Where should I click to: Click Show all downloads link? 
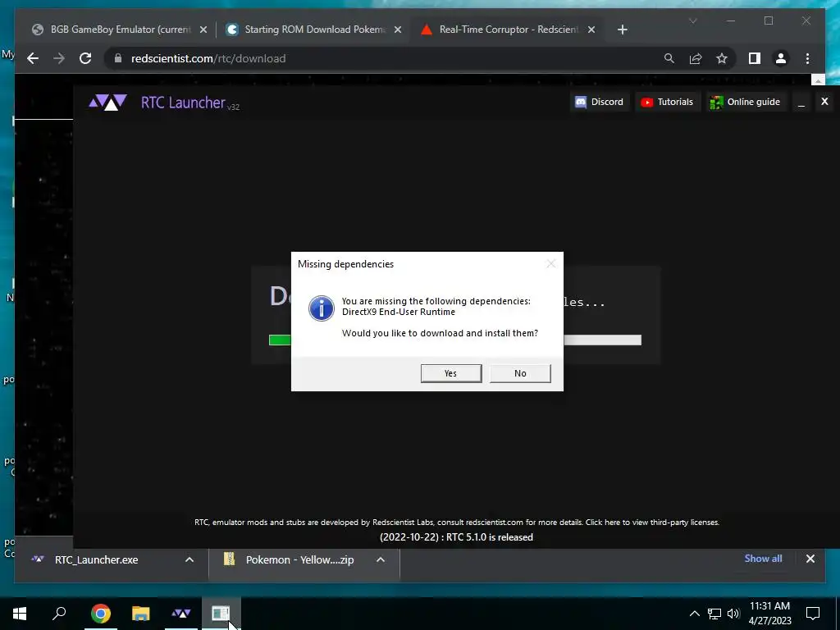pyautogui.click(x=763, y=558)
